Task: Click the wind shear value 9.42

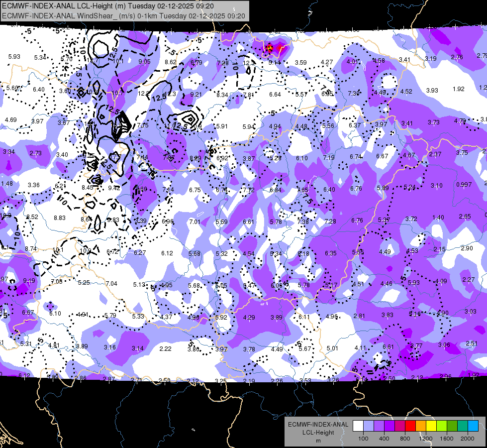Action: [114, 188]
